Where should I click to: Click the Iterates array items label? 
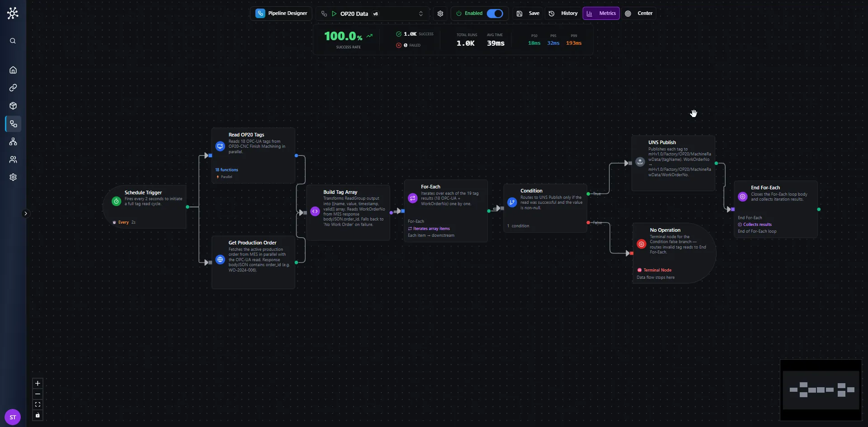(431, 229)
